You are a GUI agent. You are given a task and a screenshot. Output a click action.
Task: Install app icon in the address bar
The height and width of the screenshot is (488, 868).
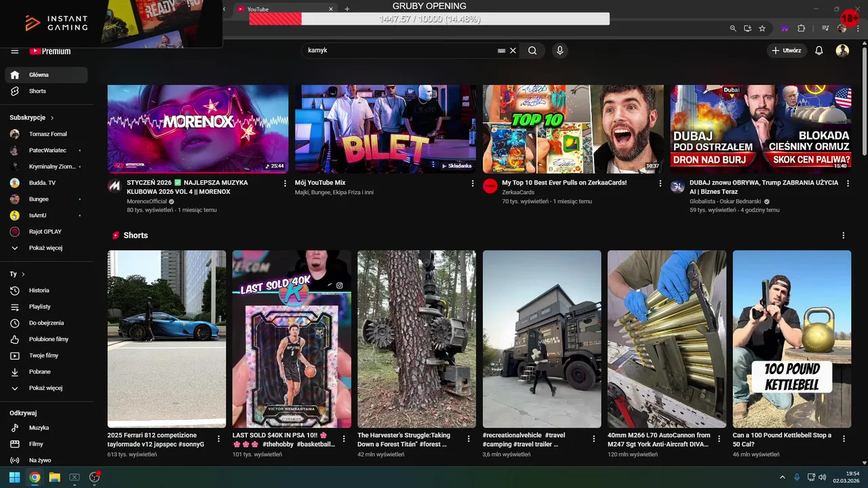[747, 28]
